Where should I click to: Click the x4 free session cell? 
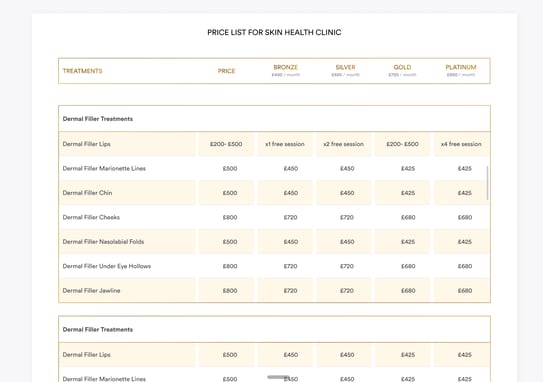click(461, 144)
